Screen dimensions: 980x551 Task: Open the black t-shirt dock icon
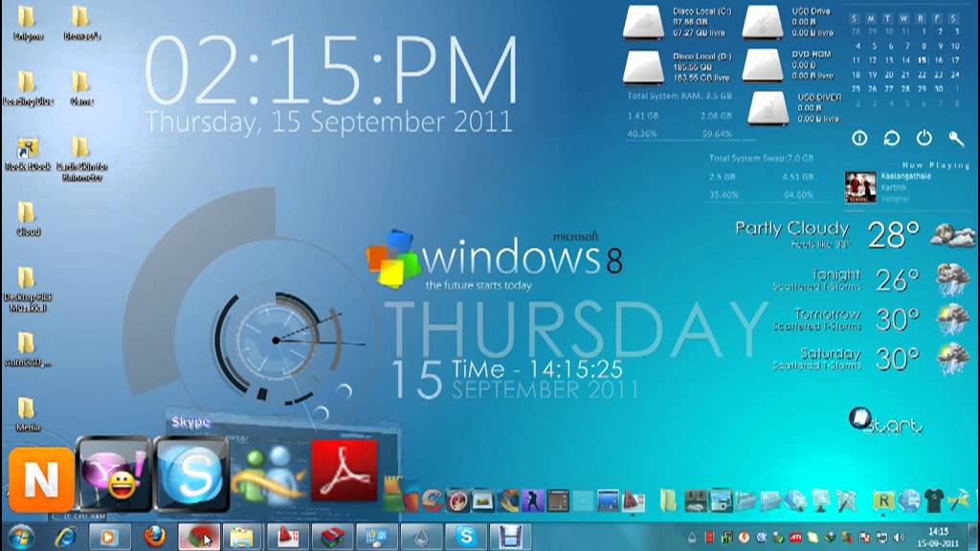(934, 500)
